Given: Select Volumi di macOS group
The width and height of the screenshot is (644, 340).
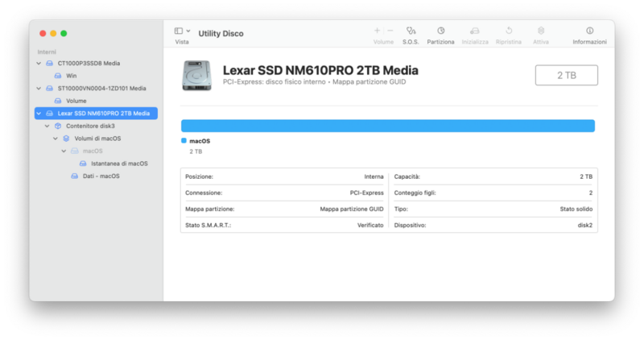Looking at the screenshot, I should pos(97,139).
